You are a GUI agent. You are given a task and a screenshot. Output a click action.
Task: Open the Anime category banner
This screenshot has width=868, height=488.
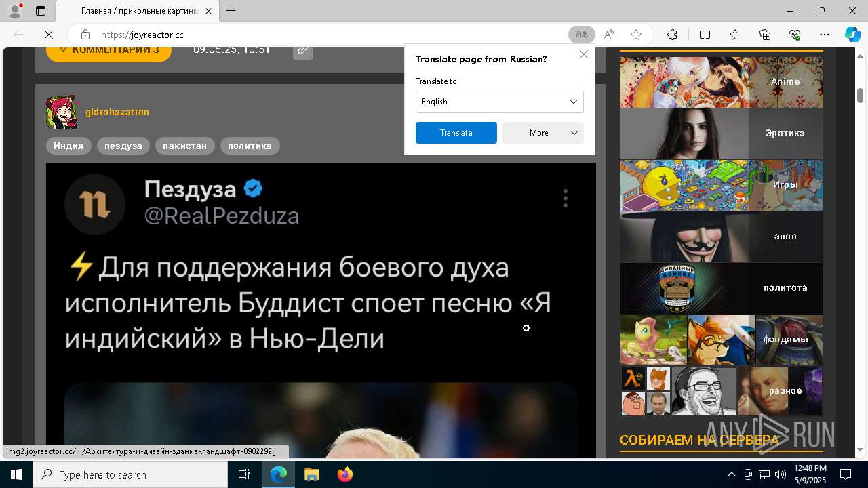721,82
